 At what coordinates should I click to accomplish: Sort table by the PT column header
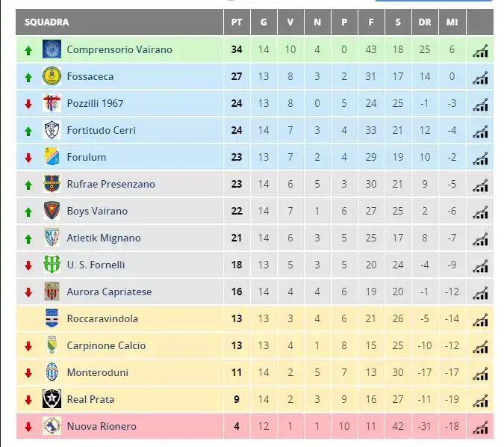pos(237,22)
